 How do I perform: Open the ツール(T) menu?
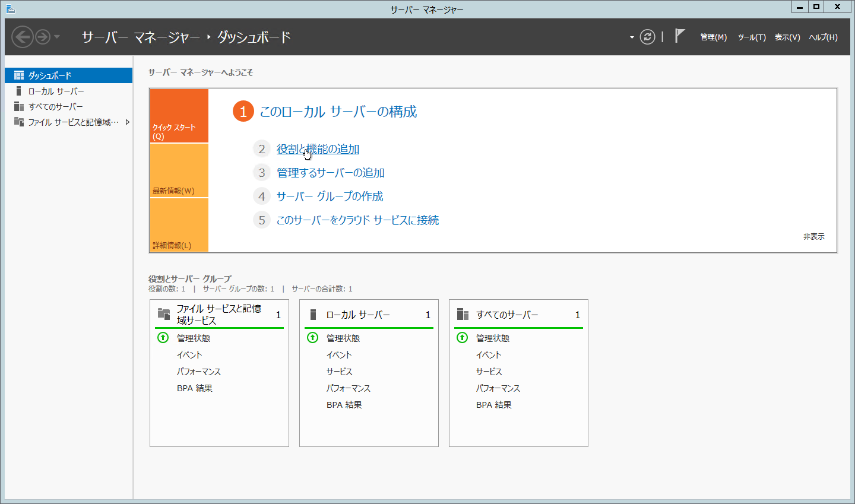[x=752, y=37]
